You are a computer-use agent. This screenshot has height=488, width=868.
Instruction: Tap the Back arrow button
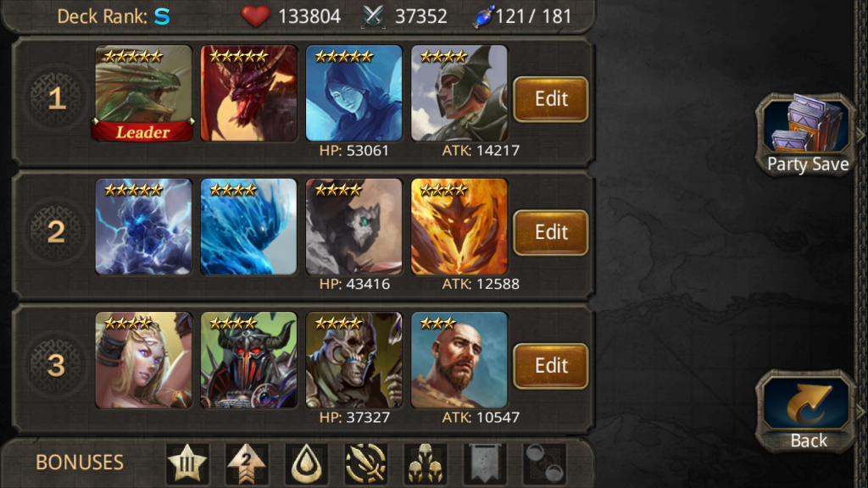tap(807, 411)
